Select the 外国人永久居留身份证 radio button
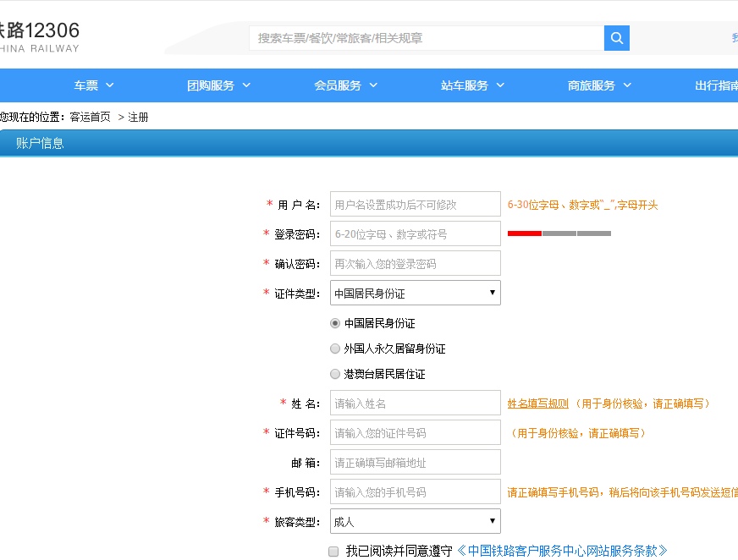 tap(335, 349)
